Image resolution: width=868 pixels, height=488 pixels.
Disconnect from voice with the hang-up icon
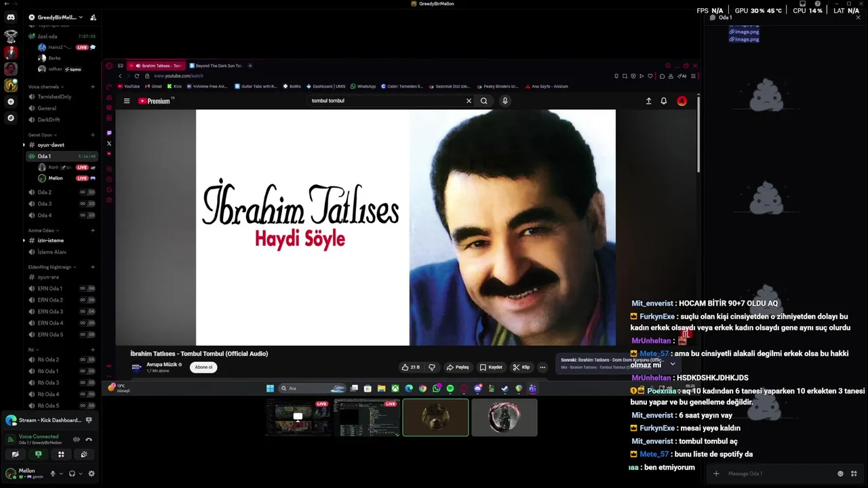click(x=89, y=439)
